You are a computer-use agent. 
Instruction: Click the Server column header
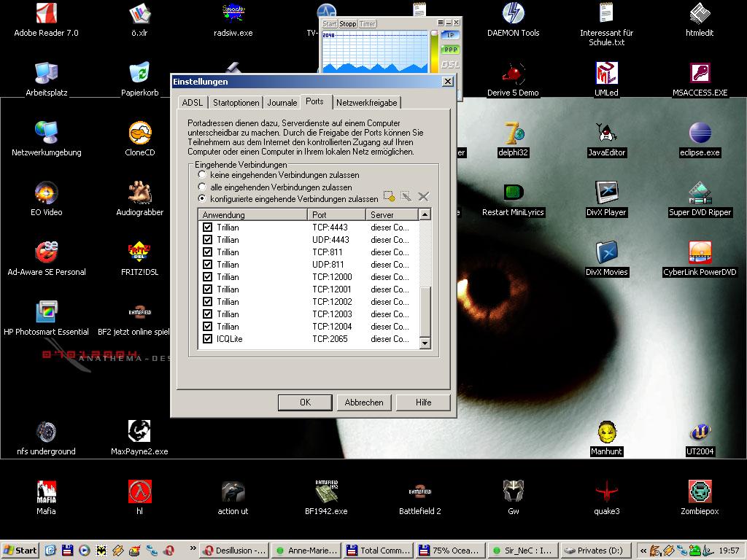[x=392, y=215]
